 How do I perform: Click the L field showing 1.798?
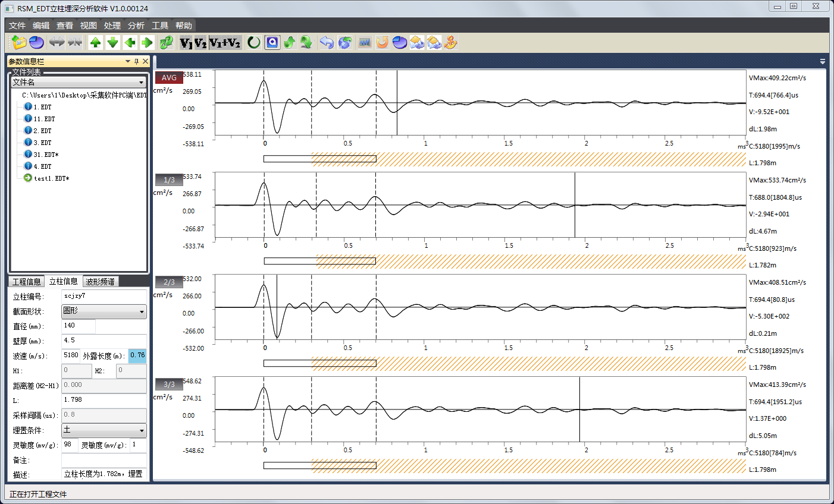pos(104,400)
